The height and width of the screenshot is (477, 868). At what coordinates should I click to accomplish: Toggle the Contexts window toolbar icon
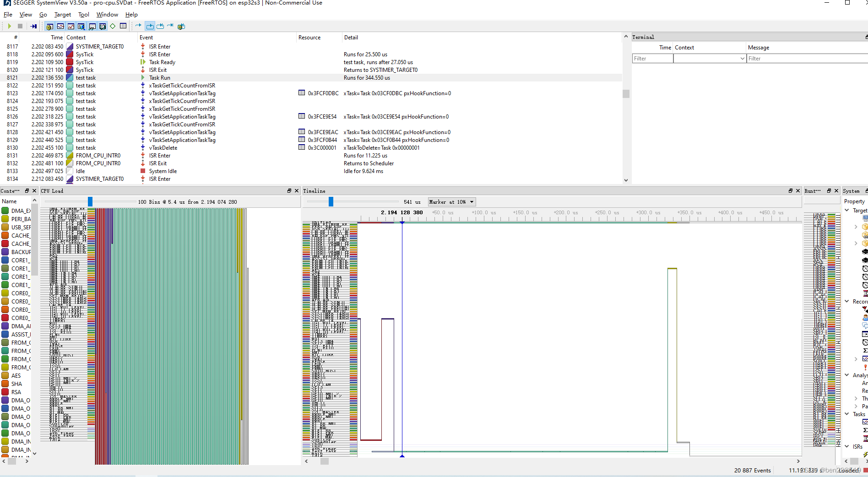tap(81, 26)
